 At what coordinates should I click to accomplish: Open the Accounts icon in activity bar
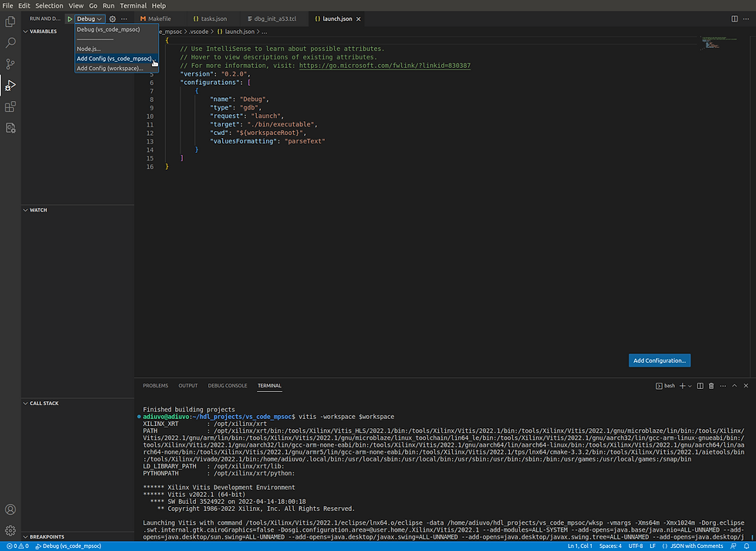(10, 509)
